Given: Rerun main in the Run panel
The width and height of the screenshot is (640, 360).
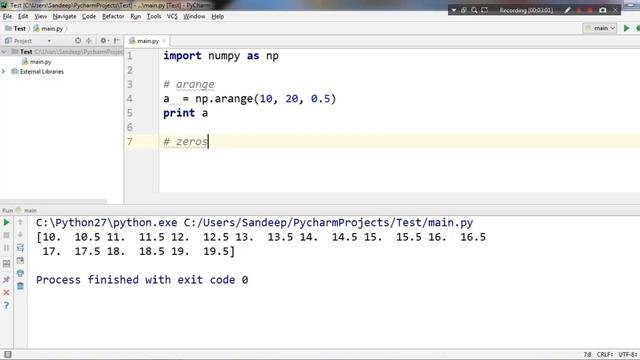Looking at the screenshot, I should click(6, 222).
